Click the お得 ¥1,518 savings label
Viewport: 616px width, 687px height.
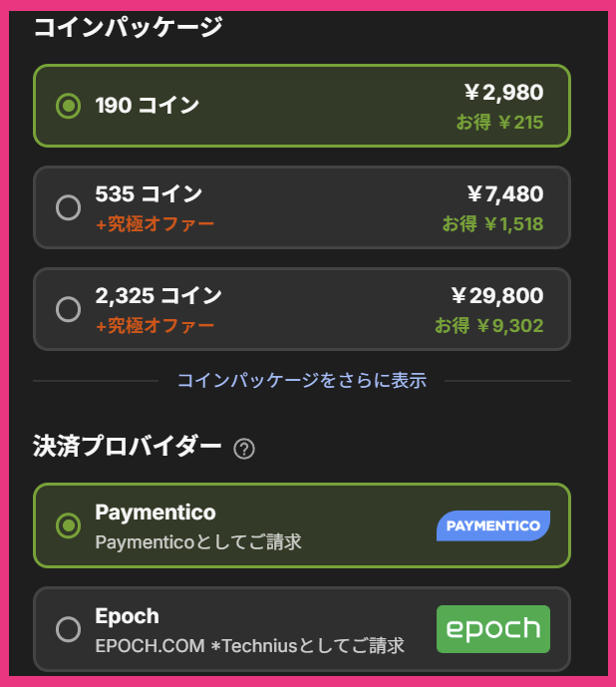coord(492,224)
